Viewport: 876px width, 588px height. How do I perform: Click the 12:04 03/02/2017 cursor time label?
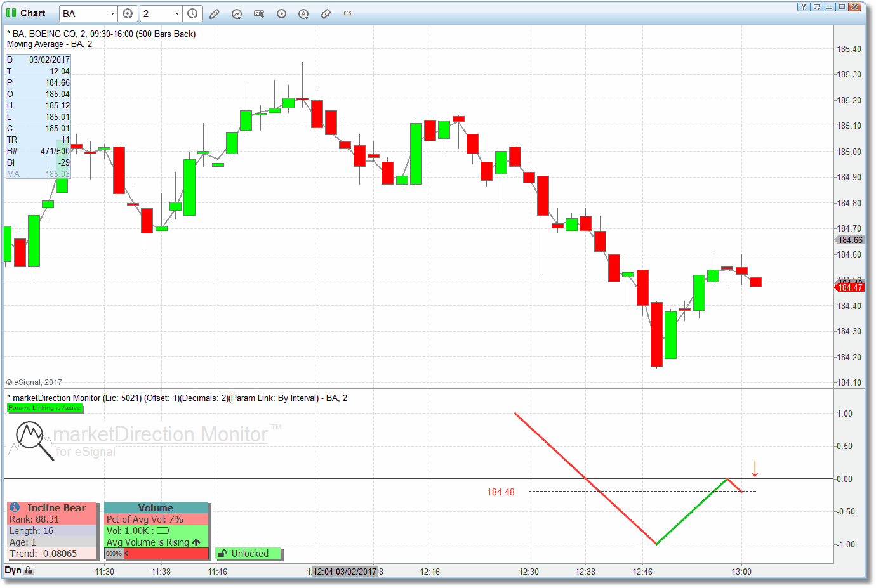(345, 572)
